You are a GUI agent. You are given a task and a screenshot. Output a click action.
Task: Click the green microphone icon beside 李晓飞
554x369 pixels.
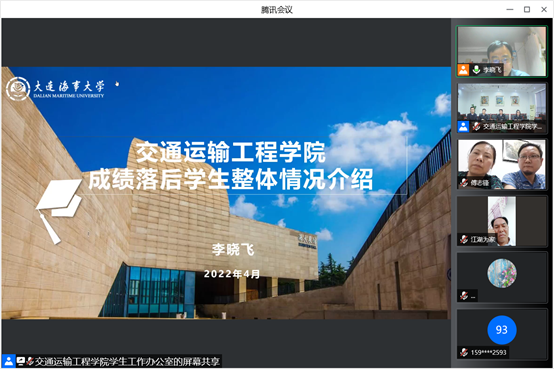point(476,70)
